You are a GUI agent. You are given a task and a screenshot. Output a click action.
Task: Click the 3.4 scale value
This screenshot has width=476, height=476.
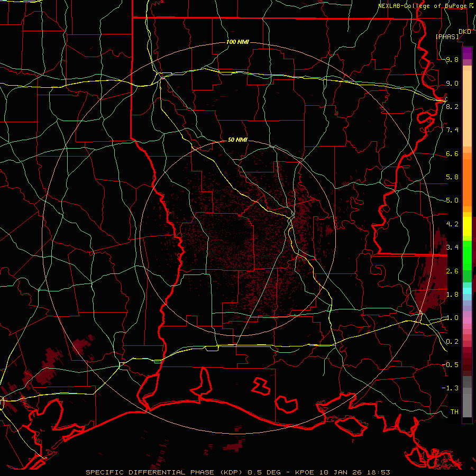tap(452, 248)
